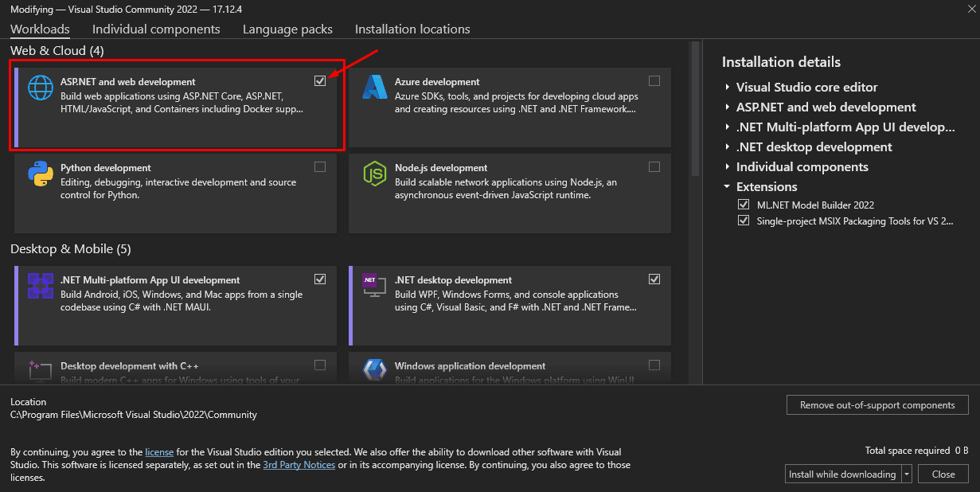The width and height of the screenshot is (980, 492).
Task: Open the 3rd Party Notices link
Action: (x=299, y=464)
